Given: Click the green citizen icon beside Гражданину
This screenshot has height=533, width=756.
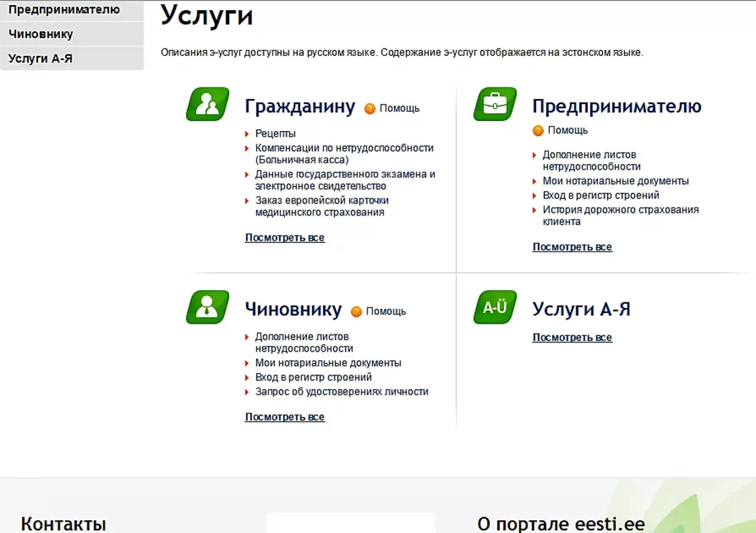Looking at the screenshot, I should 208,105.
